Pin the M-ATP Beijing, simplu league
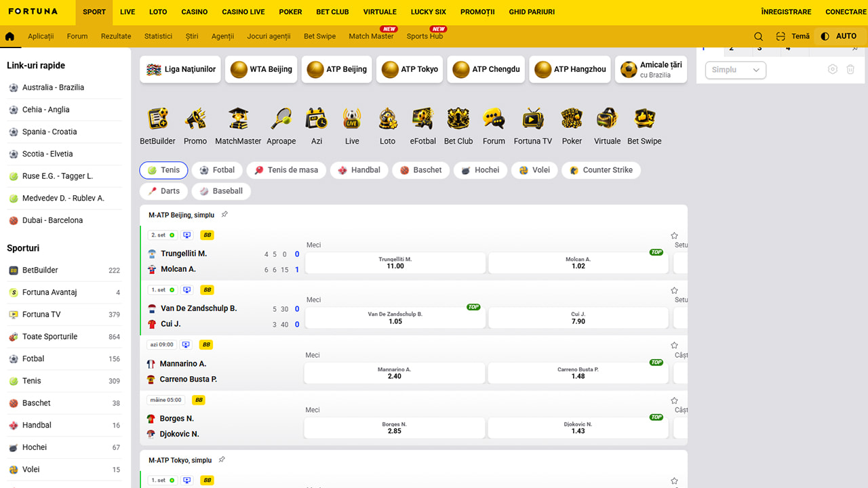The height and width of the screenshot is (488, 868). click(224, 214)
